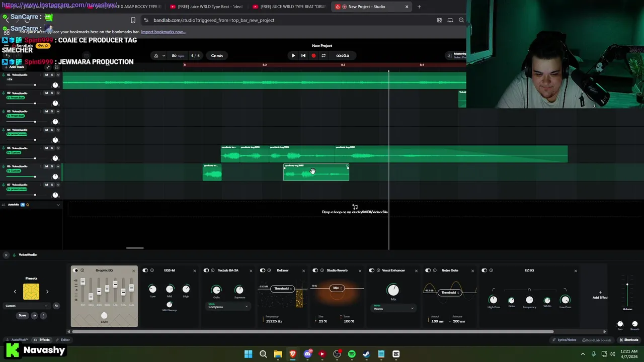Viewport: 644px width, 362px height.
Task: Toggle the EZ EQ effect switch
Action: [x=484, y=270]
